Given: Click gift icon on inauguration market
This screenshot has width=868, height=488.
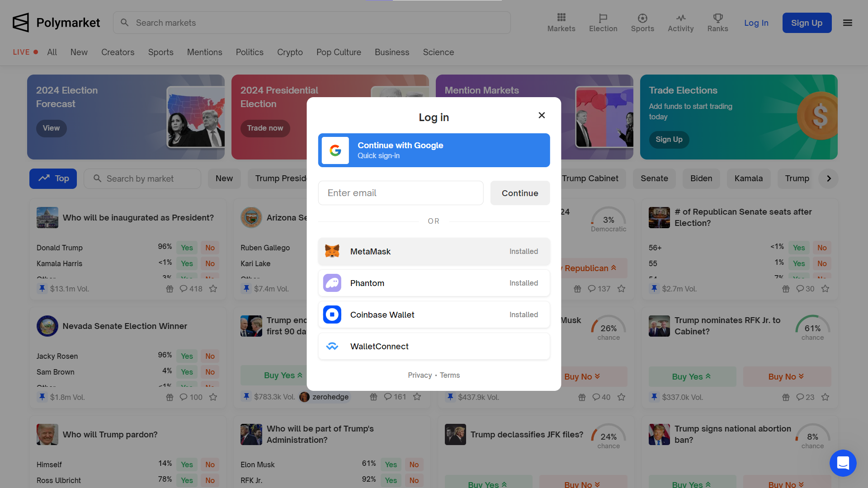Looking at the screenshot, I should click(x=170, y=289).
